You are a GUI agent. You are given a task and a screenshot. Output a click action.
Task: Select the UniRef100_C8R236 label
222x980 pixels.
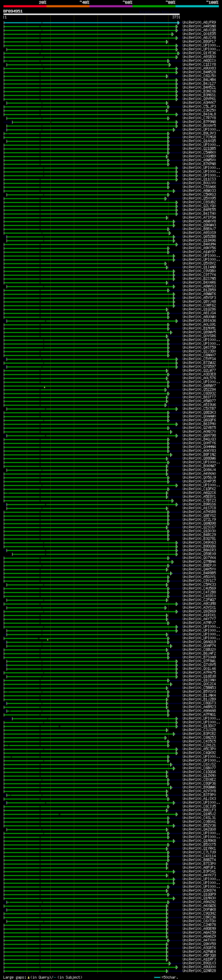coord(199,917)
